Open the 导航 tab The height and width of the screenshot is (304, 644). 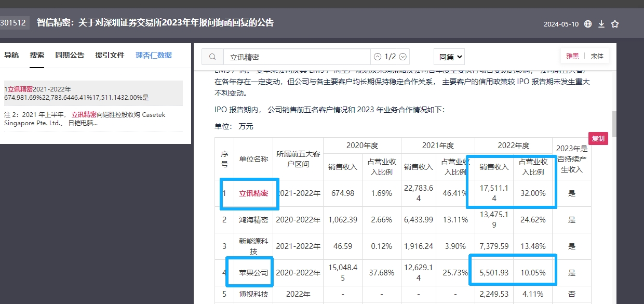click(11, 55)
